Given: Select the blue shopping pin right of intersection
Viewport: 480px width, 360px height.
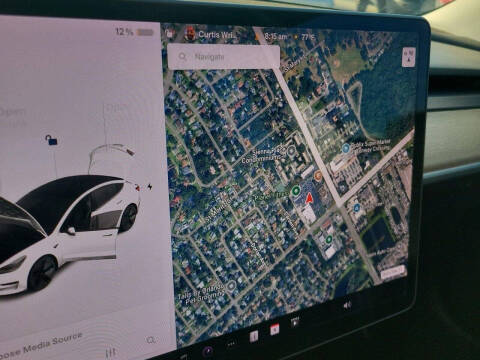Looking at the screenshot, I should pyautogui.click(x=357, y=208).
